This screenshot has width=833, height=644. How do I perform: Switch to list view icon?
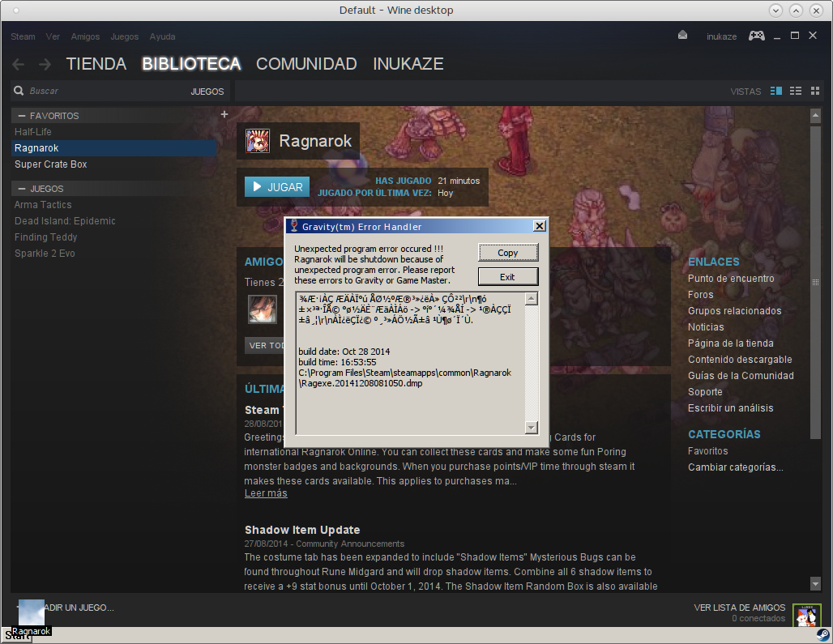[x=795, y=91]
